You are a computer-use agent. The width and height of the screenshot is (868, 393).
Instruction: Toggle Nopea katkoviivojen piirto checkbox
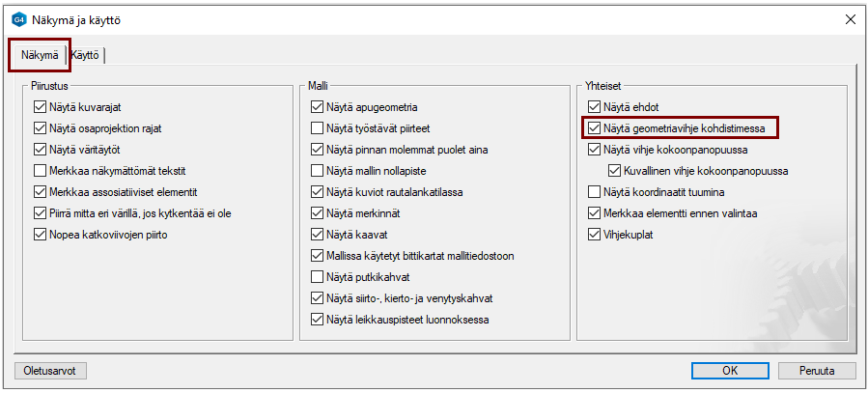point(40,235)
